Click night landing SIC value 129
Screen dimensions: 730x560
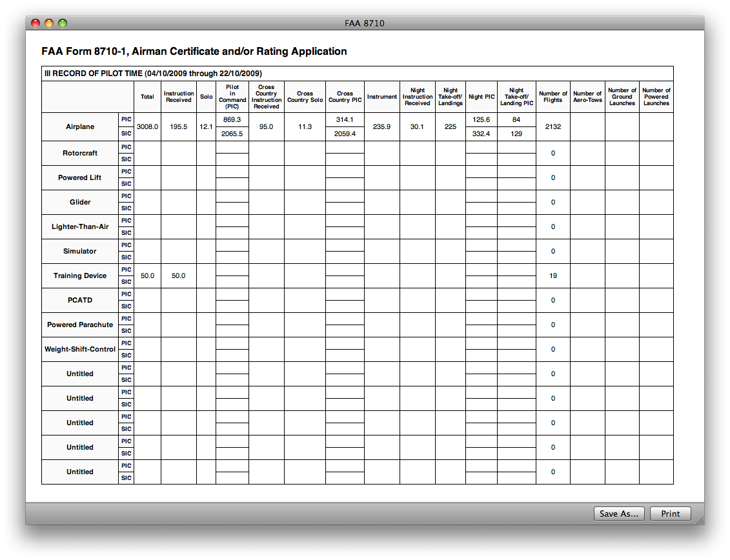tap(516, 134)
